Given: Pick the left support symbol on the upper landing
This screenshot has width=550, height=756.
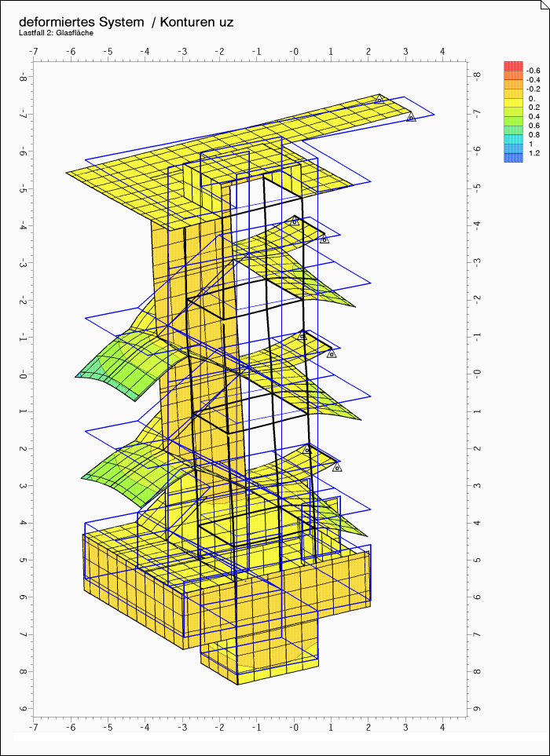Looking at the screenshot, I should pos(295,221).
